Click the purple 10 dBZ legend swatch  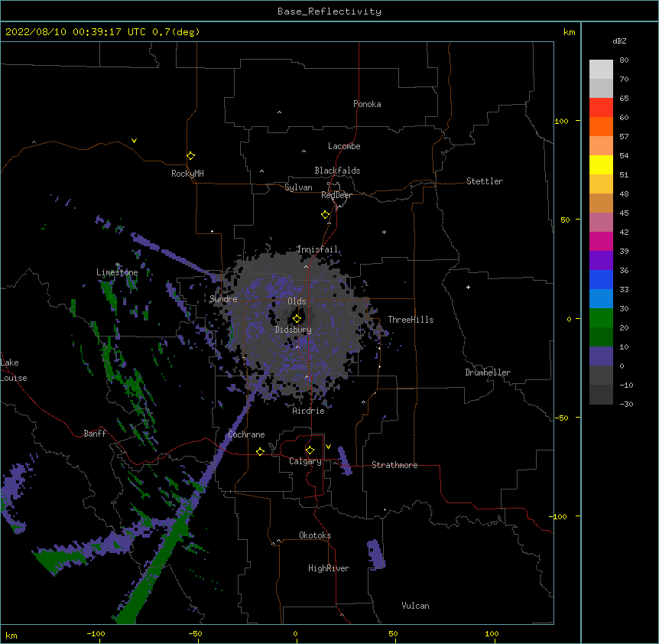(601, 356)
